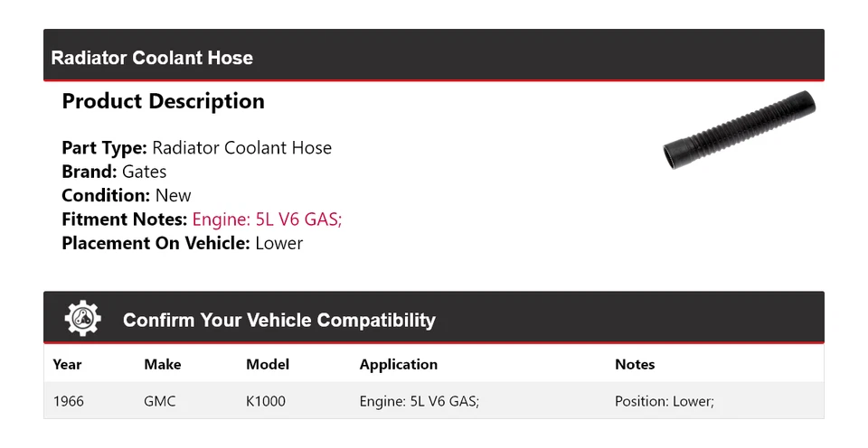868x448 pixels.
Task: Click the Condition: New line
Action: click(x=127, y=195)
